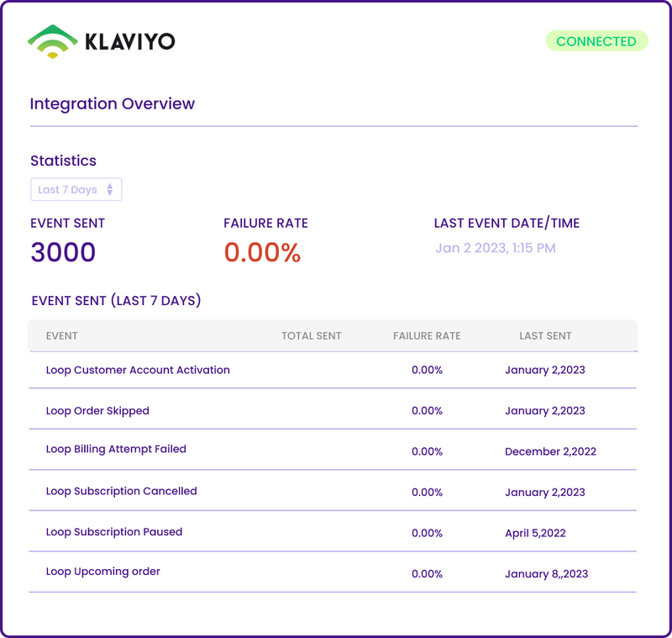Select Loop Billing Attempt Failed event
This screenshot has width=672, height=638.
tap(116, 449)
